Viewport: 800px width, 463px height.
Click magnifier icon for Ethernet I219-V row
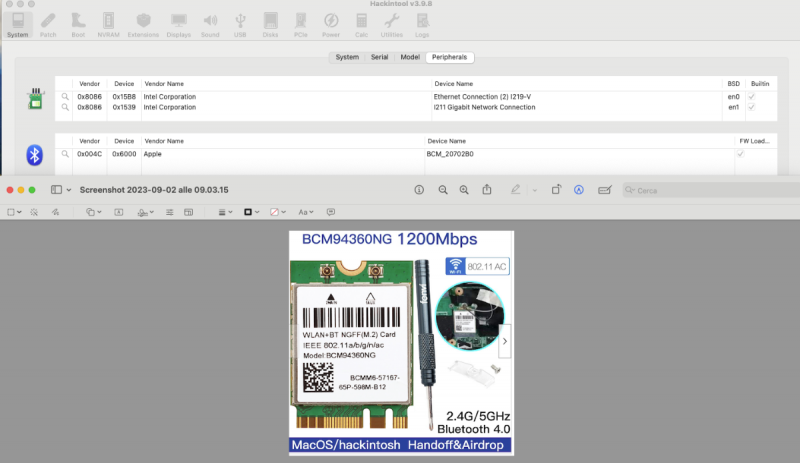(x=65, y=96)
